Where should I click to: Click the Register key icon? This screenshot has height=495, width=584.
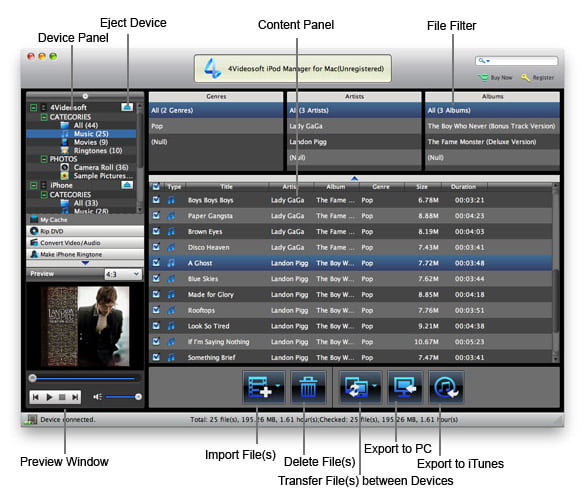point(525,77)
